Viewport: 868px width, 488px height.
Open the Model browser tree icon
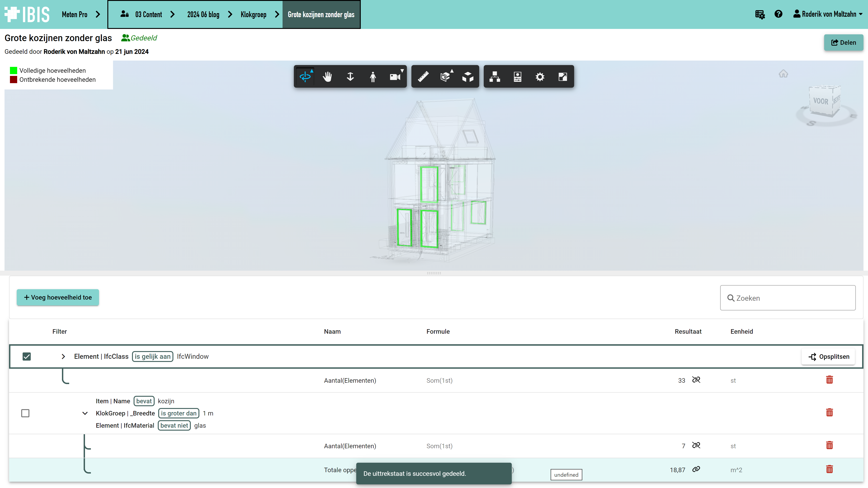(x=495, y=76)
